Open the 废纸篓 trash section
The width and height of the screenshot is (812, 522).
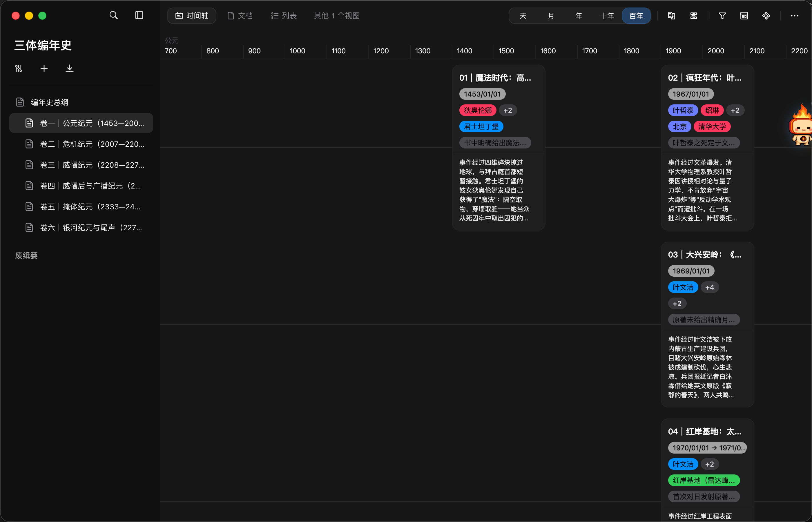click(26, 255)
